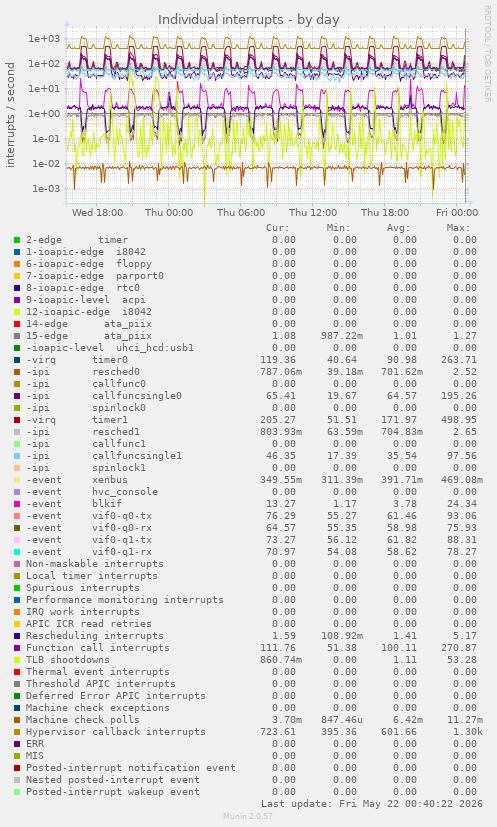Click the green swatch beside 2-edge timer
Viewport: 497px width, 827px height.
click(17, 240)
